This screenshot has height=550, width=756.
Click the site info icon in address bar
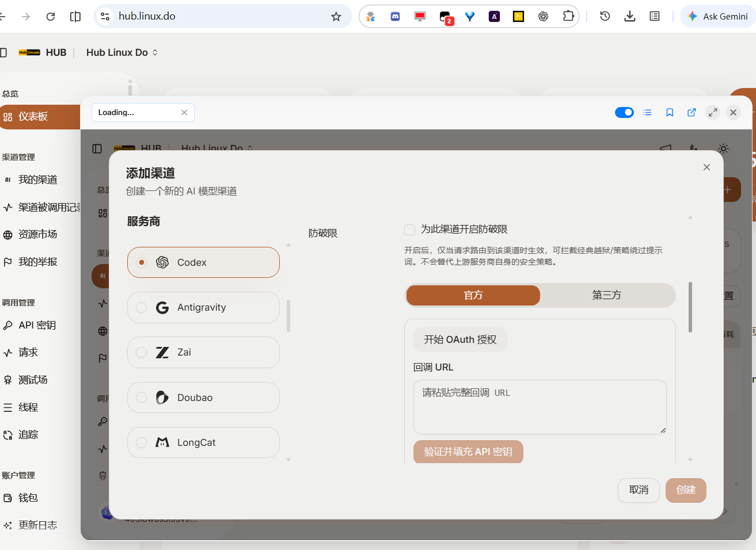(x=105, y=16)
